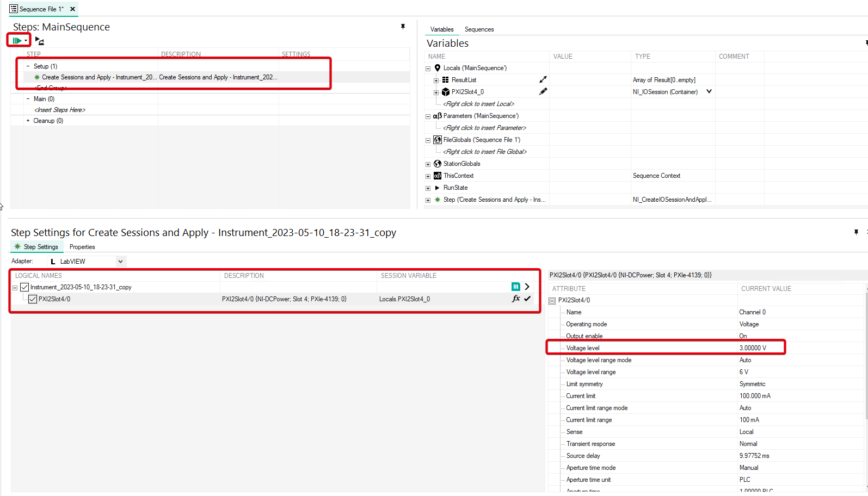This screenshot has height=496, width=868.
Task: Click the Output enable On value
Action: pyautogui.click(x=743, y=336)
